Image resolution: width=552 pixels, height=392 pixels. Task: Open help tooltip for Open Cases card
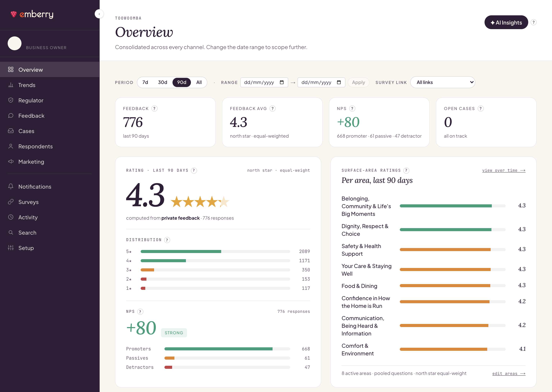pyautogui.click(x=481, y=109)
